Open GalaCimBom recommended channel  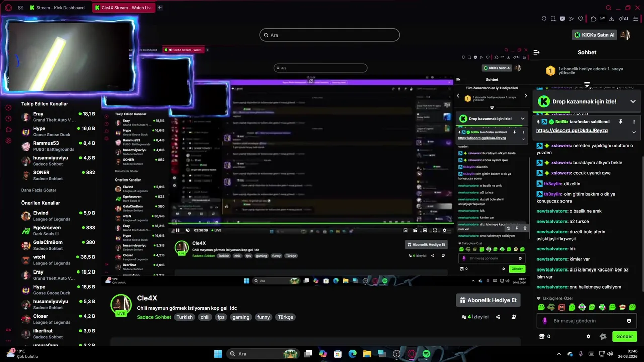point(58,245)
